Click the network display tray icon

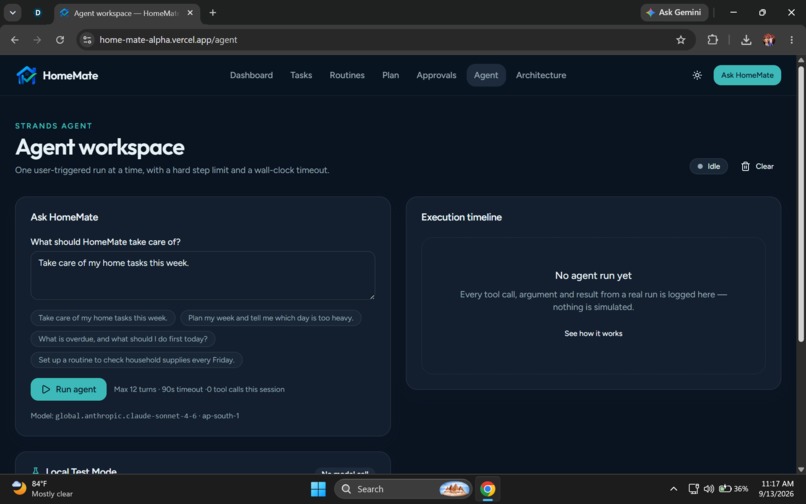tap(693, 489)
